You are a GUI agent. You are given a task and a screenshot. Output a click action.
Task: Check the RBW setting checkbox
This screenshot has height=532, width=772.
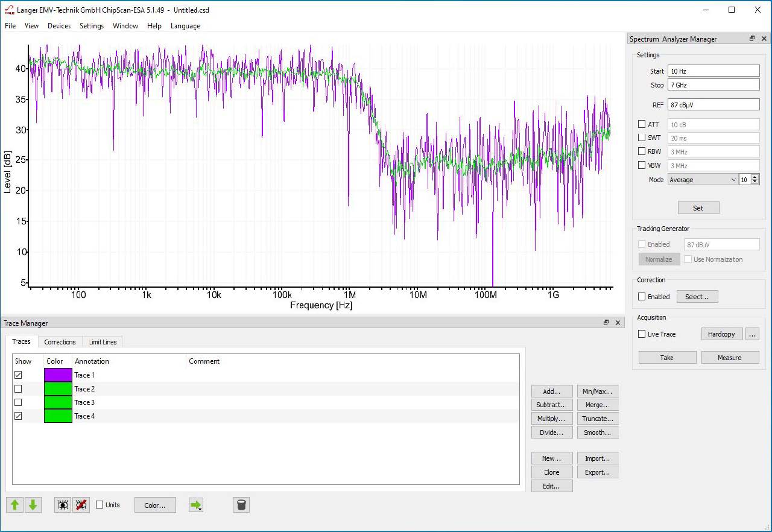pyautogui.click(x=642, y=151)
